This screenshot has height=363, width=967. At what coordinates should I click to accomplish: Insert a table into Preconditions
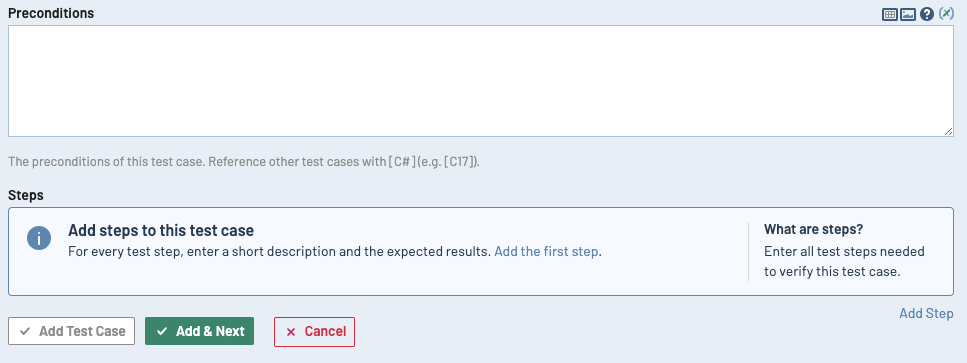click(889, 14)
